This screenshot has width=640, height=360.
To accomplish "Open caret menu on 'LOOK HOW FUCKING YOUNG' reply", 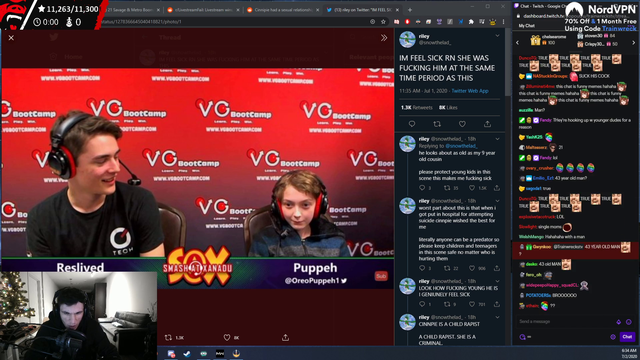I will (497, 282).
